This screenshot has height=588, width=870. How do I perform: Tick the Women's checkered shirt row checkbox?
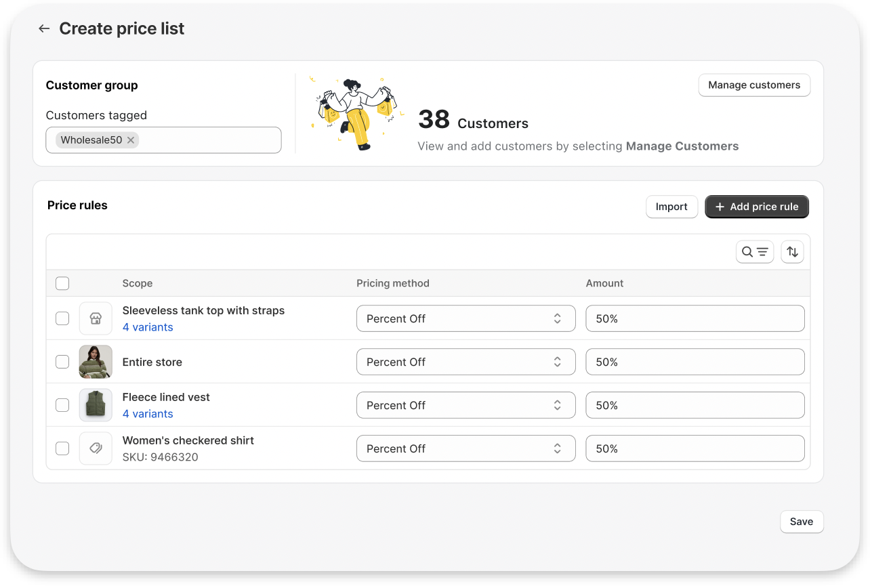click(62, 448)
